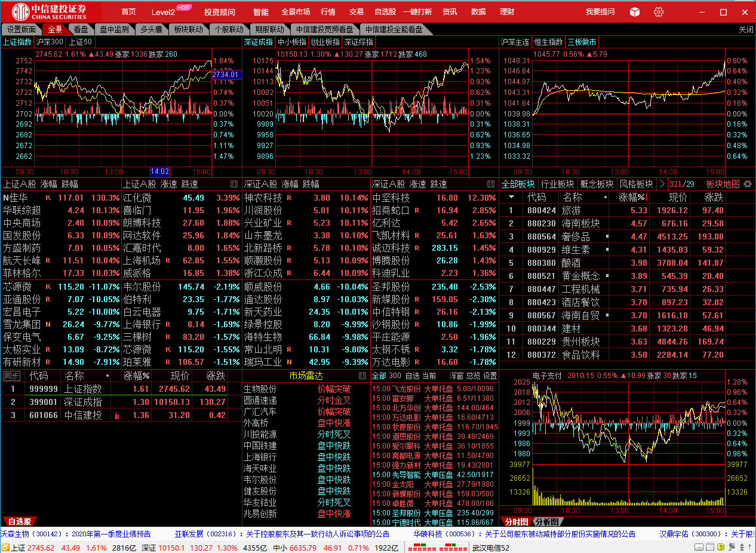Open the 自选股 menu in top bar
Image resolution: width=756 pixels, height=553 pixels.
pos(385,12)
